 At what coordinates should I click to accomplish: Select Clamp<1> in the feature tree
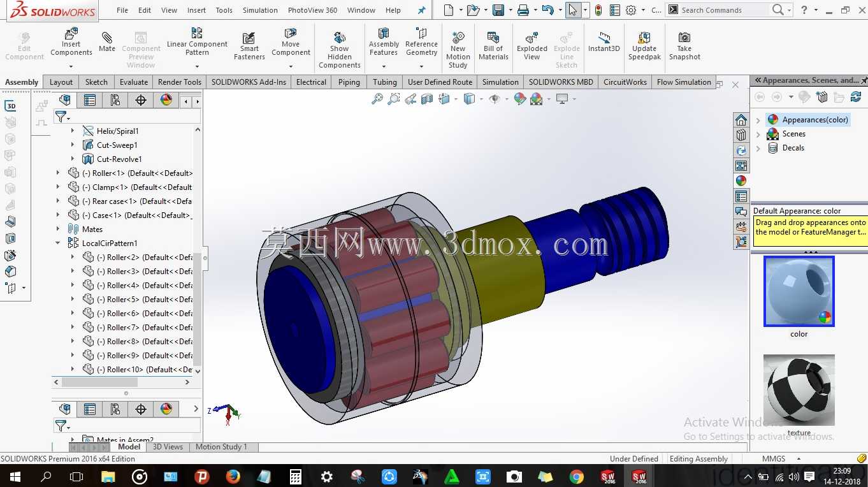[x=129, y=187]
